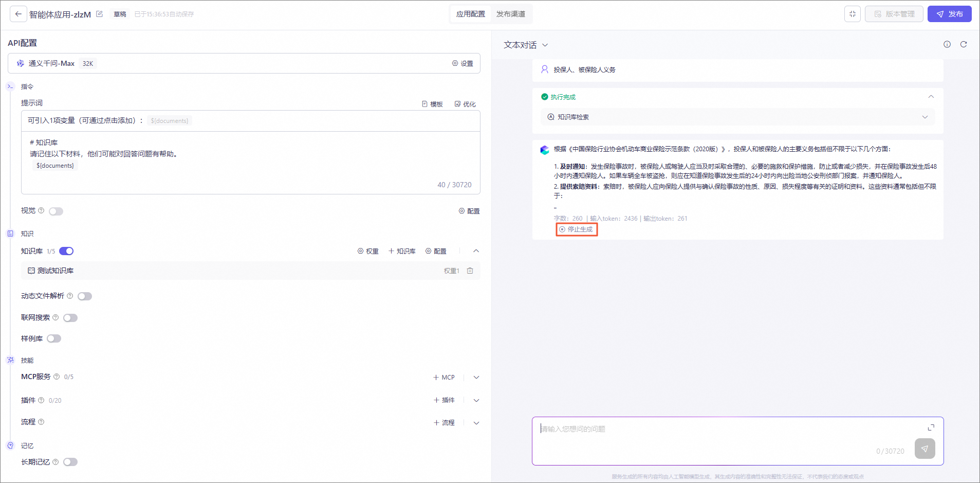Click the 指令 section icon

click(10, 86)
